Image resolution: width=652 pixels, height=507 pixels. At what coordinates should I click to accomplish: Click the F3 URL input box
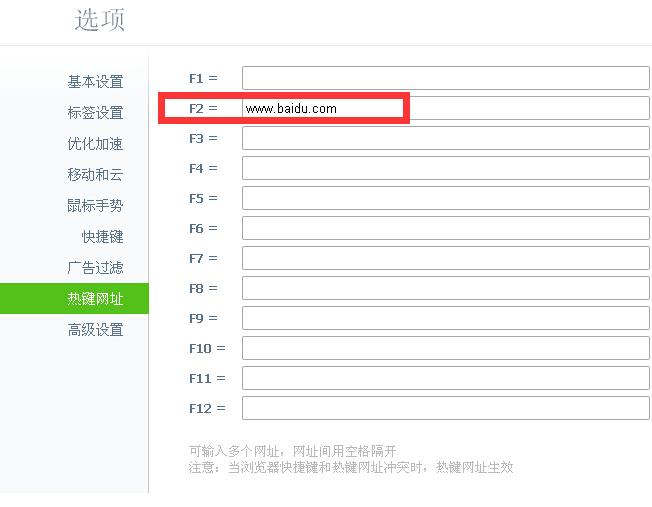(x=445, y=138)
